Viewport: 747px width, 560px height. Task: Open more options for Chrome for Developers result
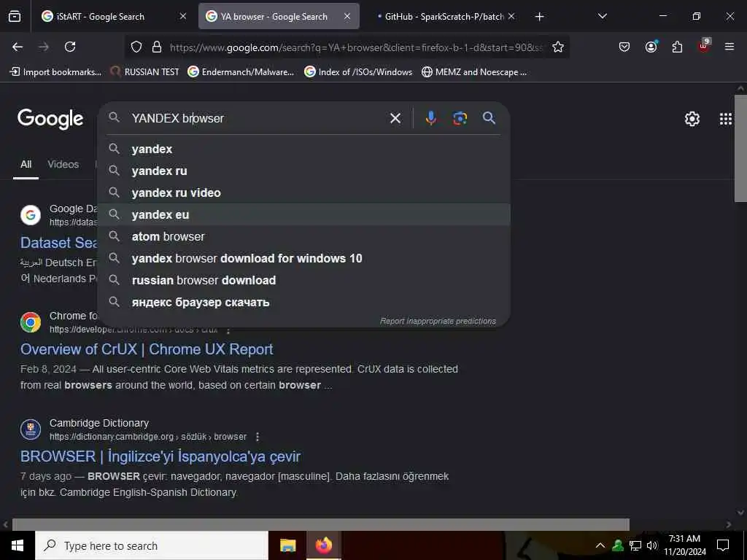[228, 330]
